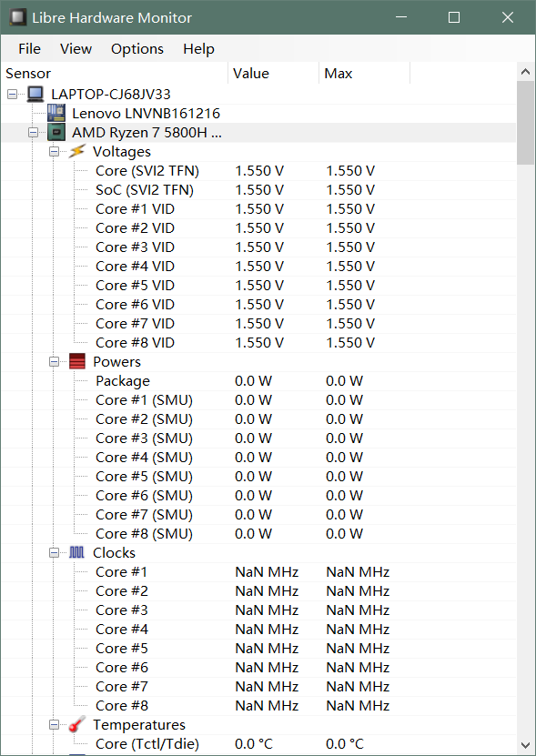Select the Core #1 VID row
This screenshot has height=756, width=536.
[258, 208]
